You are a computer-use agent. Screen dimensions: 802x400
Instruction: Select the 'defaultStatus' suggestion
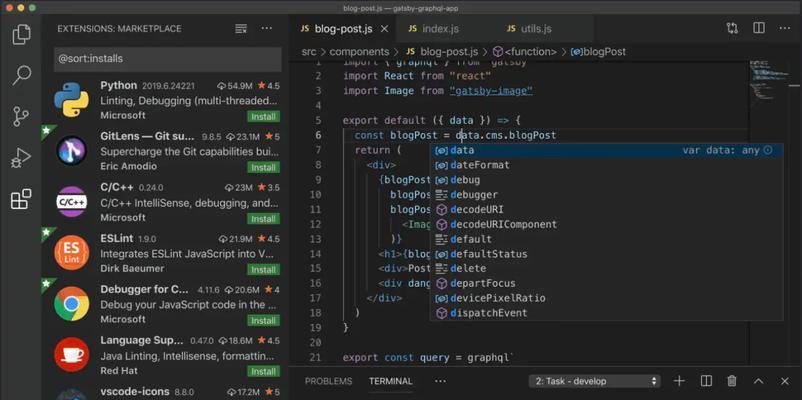tap(606, 254)
